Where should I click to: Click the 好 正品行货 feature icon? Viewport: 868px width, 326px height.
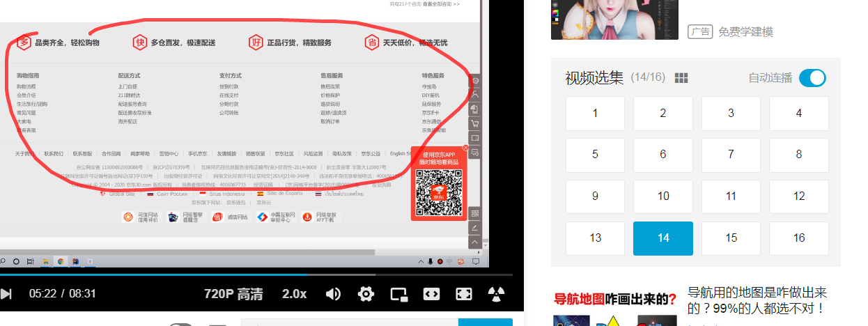click(256, 42)
